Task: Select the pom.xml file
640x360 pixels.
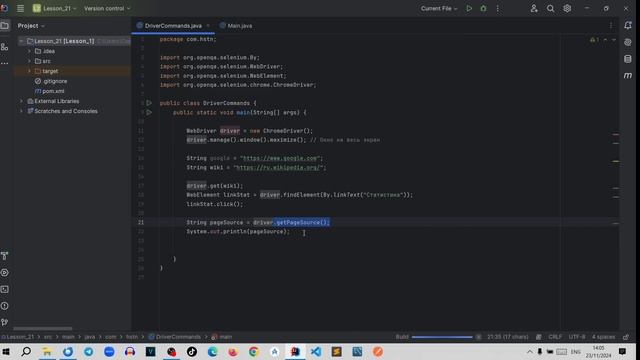Action: click(50, 91)
